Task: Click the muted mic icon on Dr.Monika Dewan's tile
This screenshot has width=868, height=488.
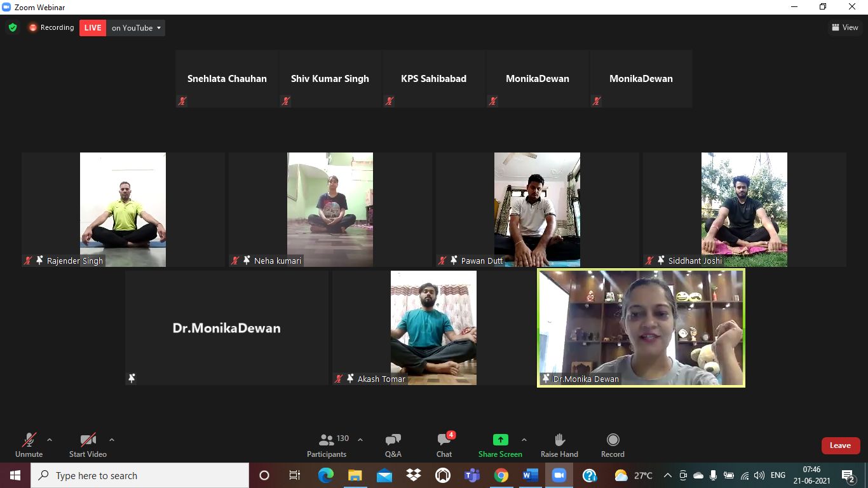Action: [546, 379]
